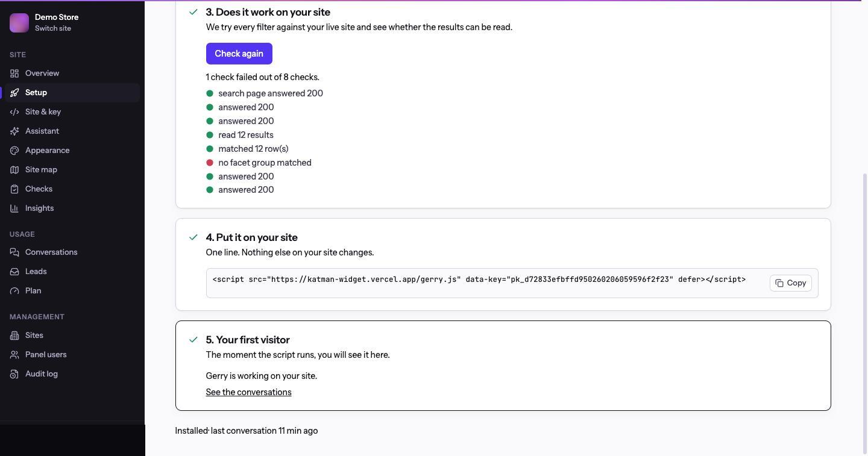Click the Leads inbox icon
868x456 pixels.
(x=14, y=272)
